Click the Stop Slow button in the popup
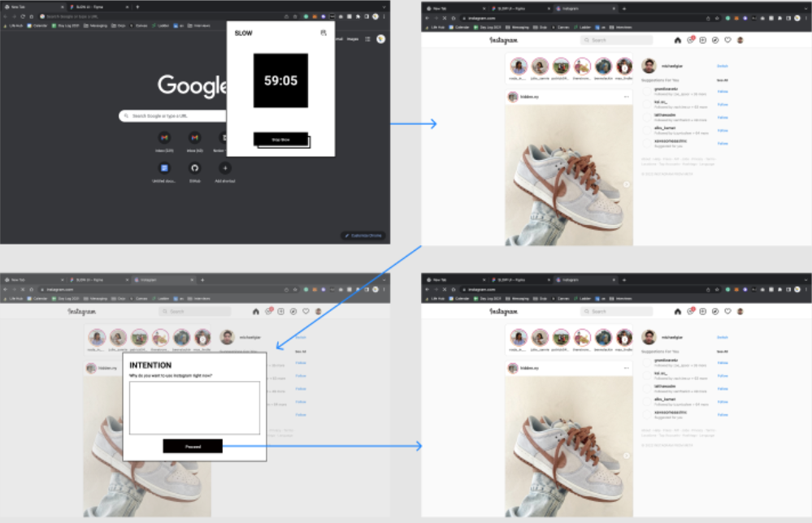 click(280, 139)
